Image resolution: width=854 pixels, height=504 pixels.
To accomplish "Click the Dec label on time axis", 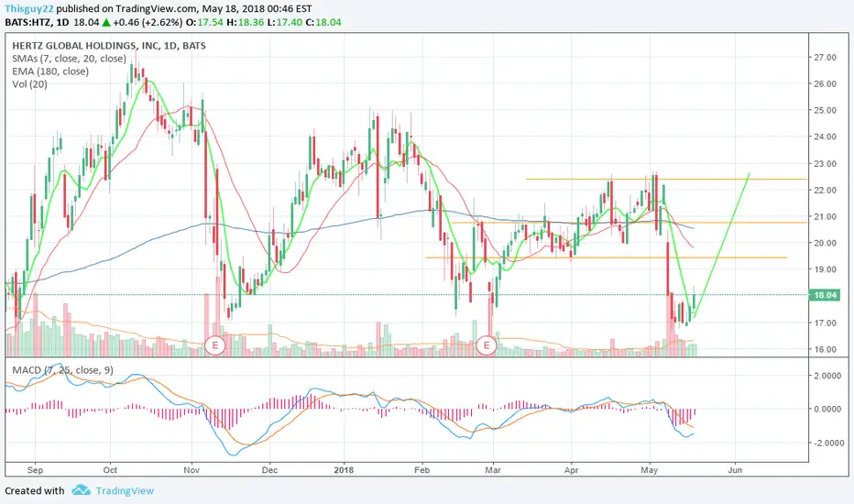I will 269,470.
